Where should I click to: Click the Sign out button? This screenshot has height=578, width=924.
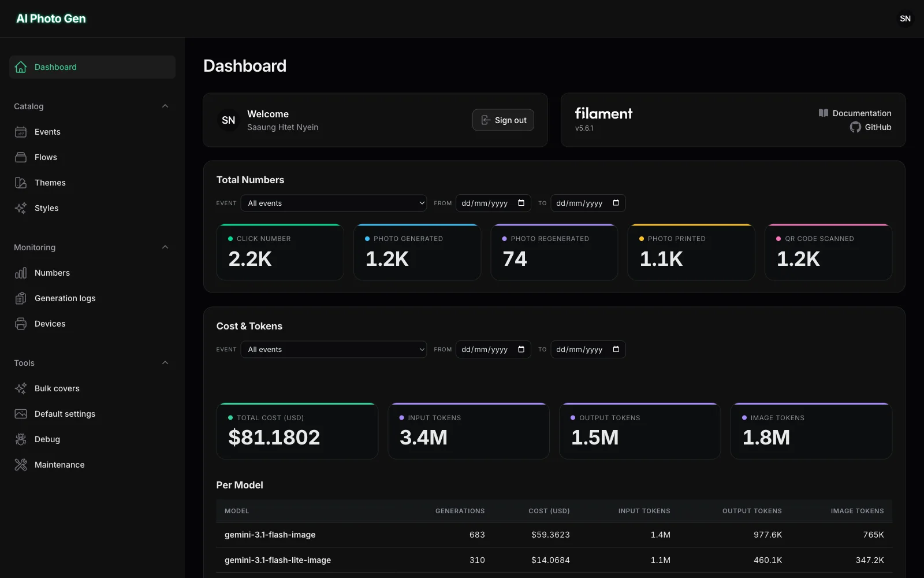[503, 120]
